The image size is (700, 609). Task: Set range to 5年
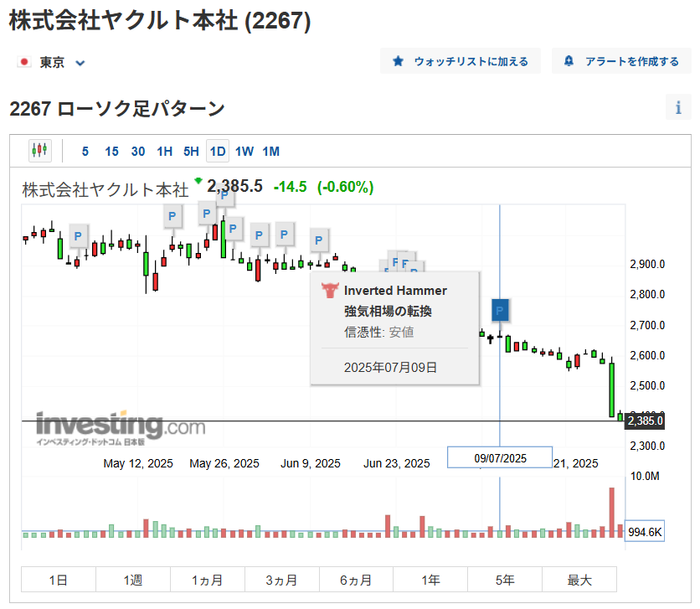505,580
